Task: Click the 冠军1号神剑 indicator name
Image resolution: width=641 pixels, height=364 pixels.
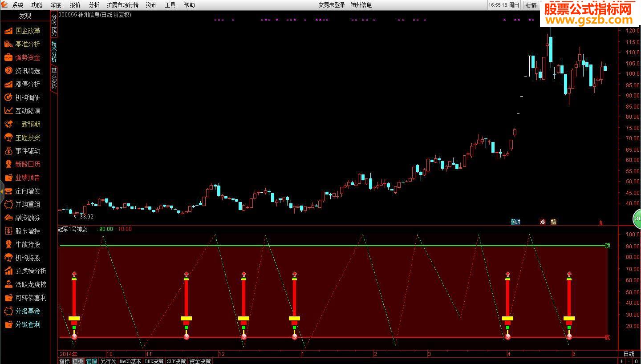Action: pyautogui.click(x=73, y=229)
